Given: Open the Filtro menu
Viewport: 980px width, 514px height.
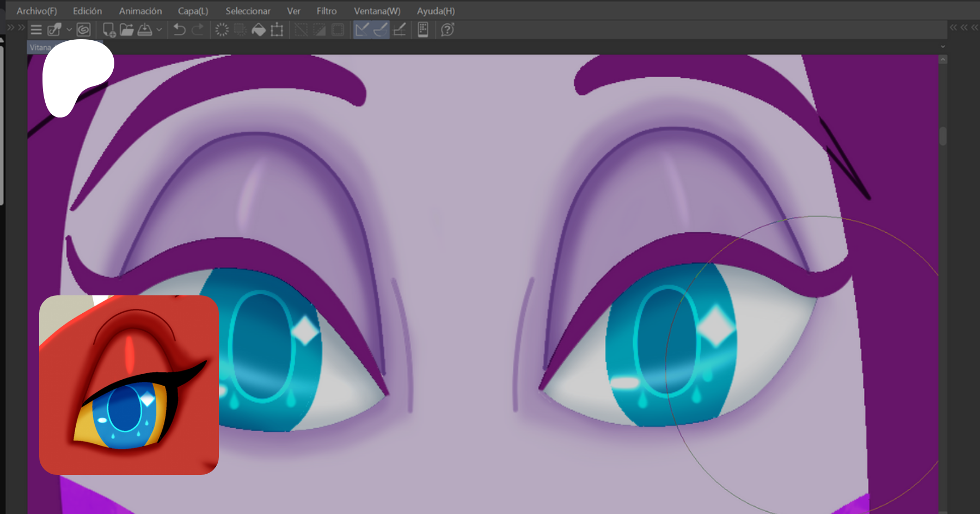Looking at the screenshot, I should pos(326,11).
